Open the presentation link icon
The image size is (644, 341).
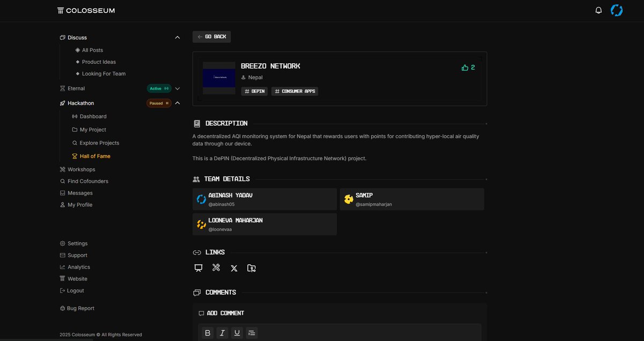[x=198, y=267]
